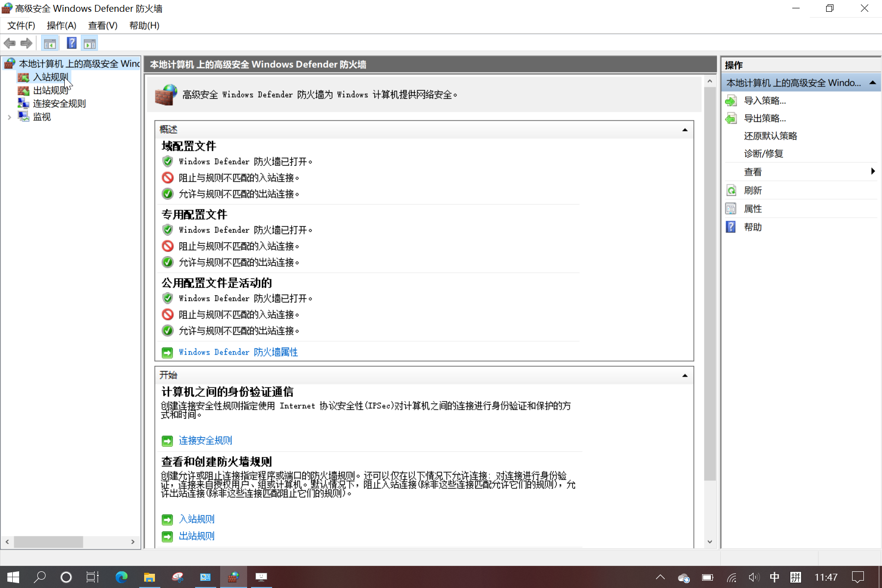Click the show/hide console tree toolbar icon
The height and width of the screenshot is (588, 882).
[50, 44]
